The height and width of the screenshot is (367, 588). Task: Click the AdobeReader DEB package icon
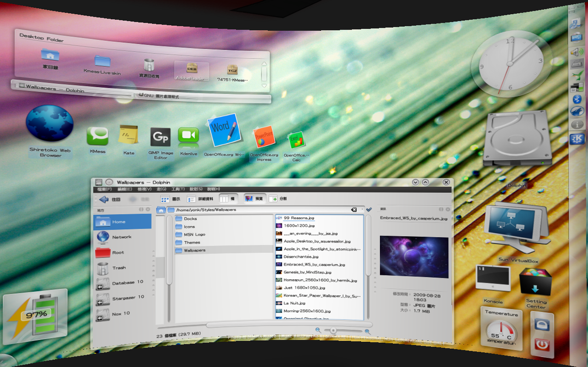(192, 68)
